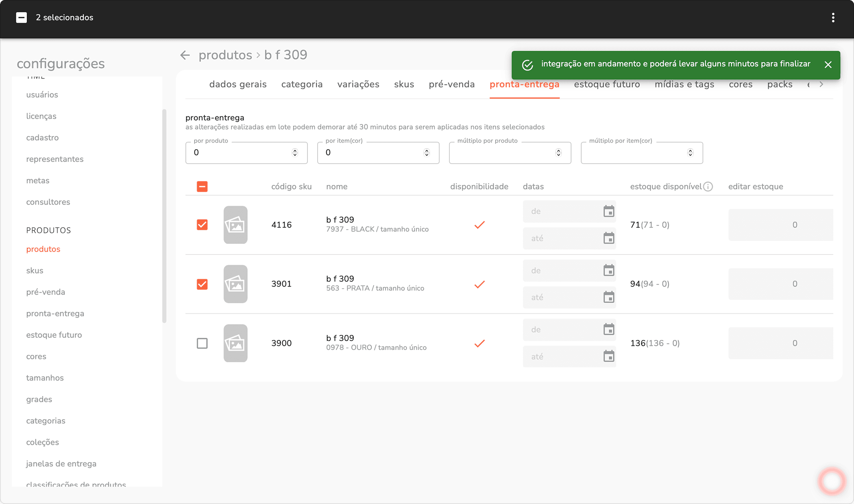Image resolution: width=854 pixels, height=504 pixels.
Task: Click the múltiplo por item(cor) field
Action: (642, 152)
